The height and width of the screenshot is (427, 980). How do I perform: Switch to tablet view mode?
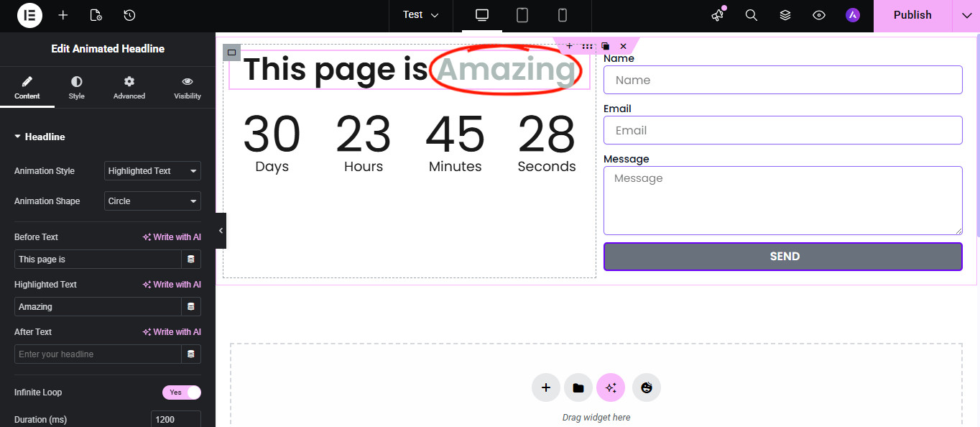point(522,15)
